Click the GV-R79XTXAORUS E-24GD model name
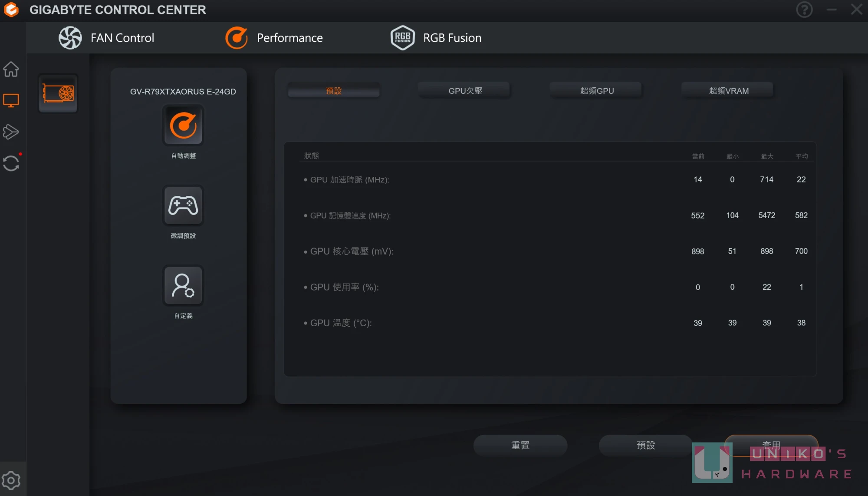Viewport: 868px width, 496px height. pos(183,92)
